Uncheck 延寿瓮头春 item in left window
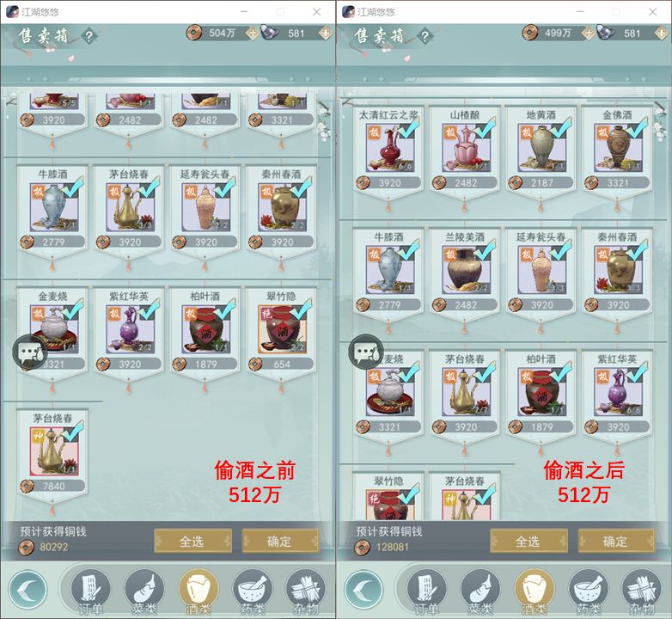 pyautogui.click(x=205, y=208)
